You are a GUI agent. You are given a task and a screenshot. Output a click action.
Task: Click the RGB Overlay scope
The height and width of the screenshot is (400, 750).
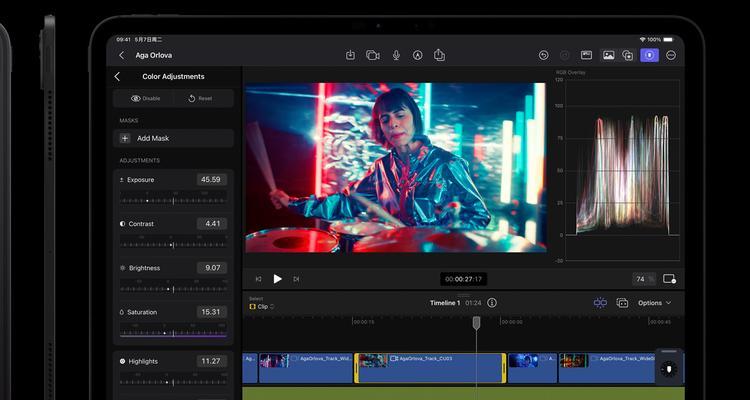pyautogui.click(x=622, y=170)
